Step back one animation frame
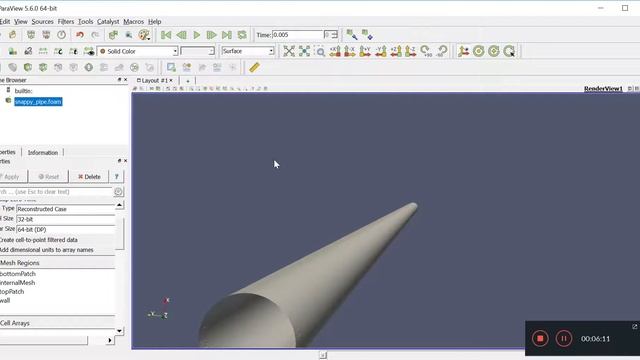Image resolution: width=640 pixels, height=360 pixels. pyautogui.click(x=181, y=35)
